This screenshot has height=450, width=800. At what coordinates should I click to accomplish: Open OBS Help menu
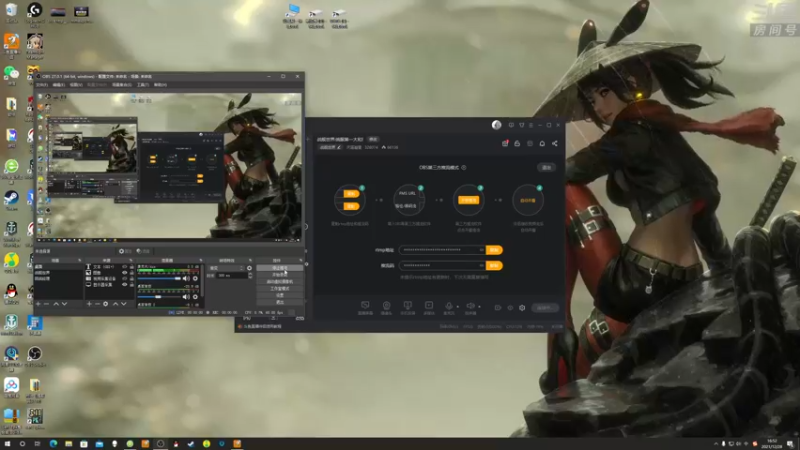tap(160, 85)
